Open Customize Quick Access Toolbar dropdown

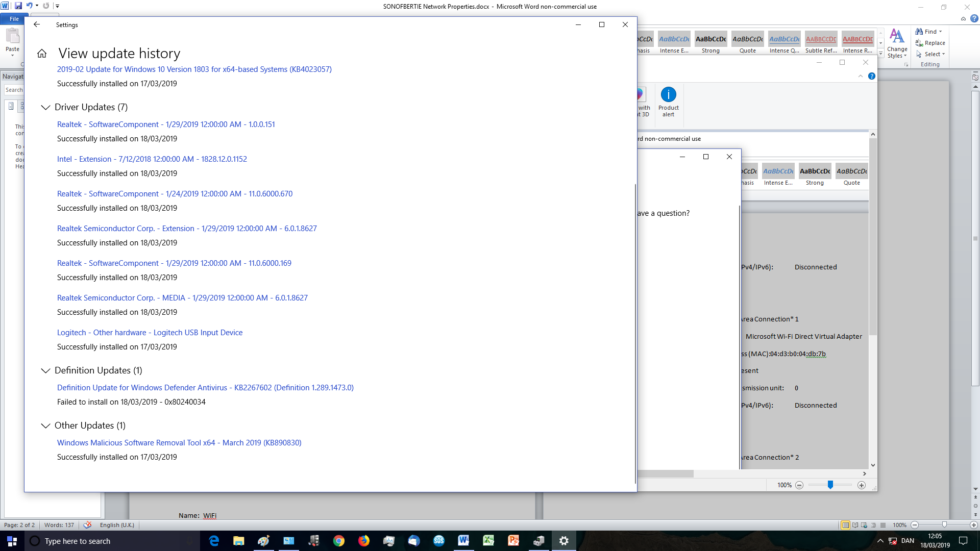pos(57,6)
